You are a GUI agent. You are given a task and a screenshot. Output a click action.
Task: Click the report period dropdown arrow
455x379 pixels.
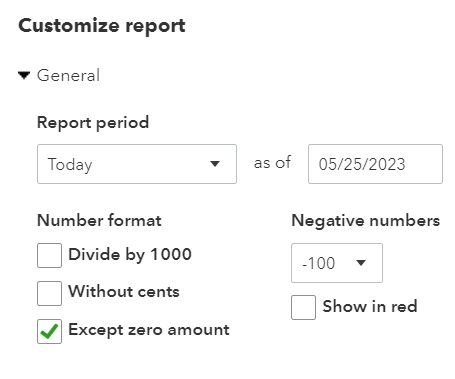pyautogui.click(x=215, y=164)
